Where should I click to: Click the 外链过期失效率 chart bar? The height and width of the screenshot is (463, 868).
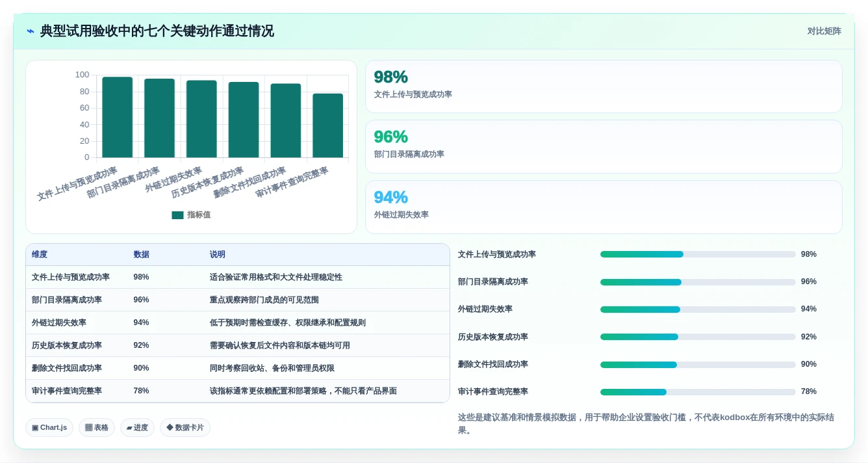[x=201, y=119]
